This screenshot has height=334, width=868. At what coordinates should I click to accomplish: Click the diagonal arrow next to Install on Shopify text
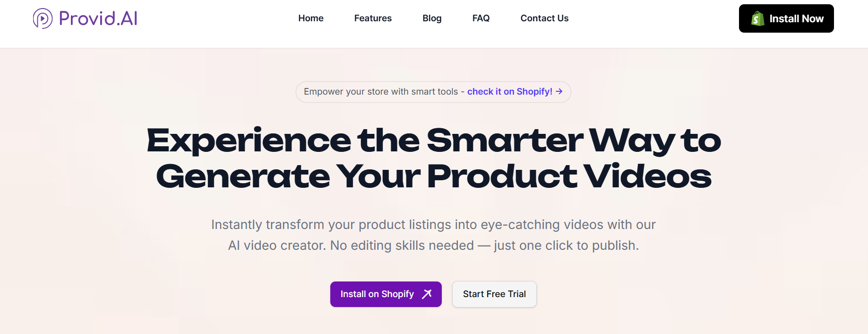pos(426,293)
